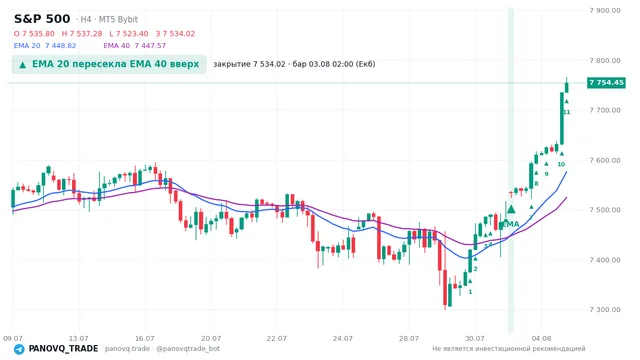Click signal marker number 2

click(476, 269)
